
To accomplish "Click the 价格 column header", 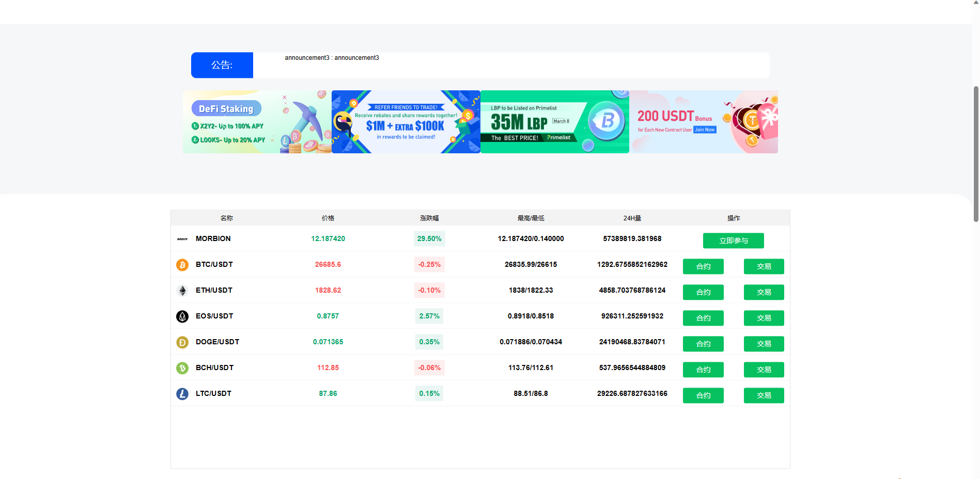I will [328, 218].
